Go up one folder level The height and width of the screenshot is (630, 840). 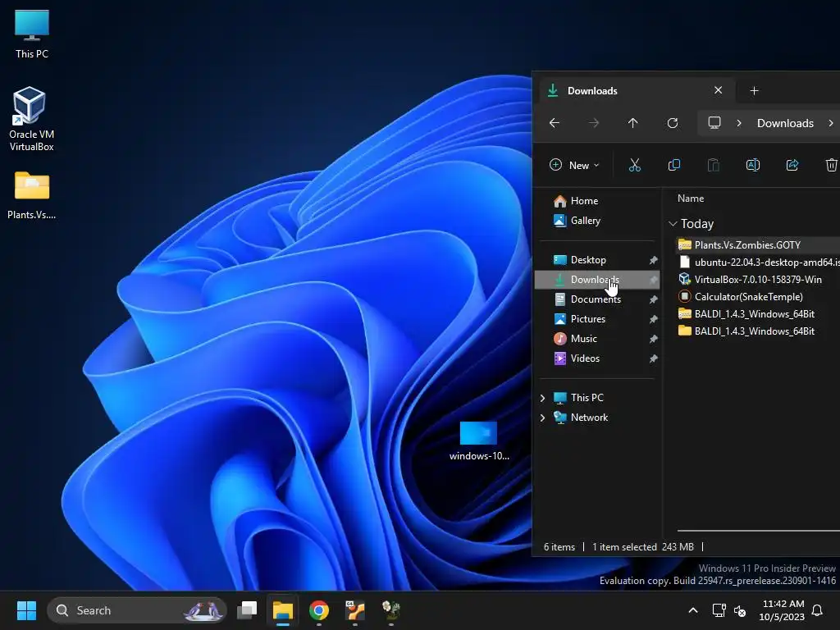click(x=632, y=123)
